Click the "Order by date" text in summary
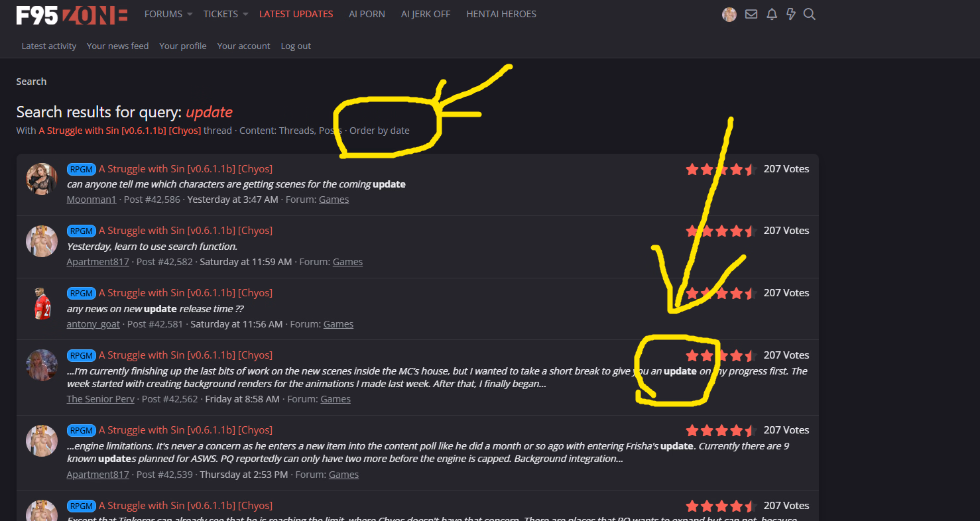This screenshot has height=521, width=980. click(x=379, y=131)
